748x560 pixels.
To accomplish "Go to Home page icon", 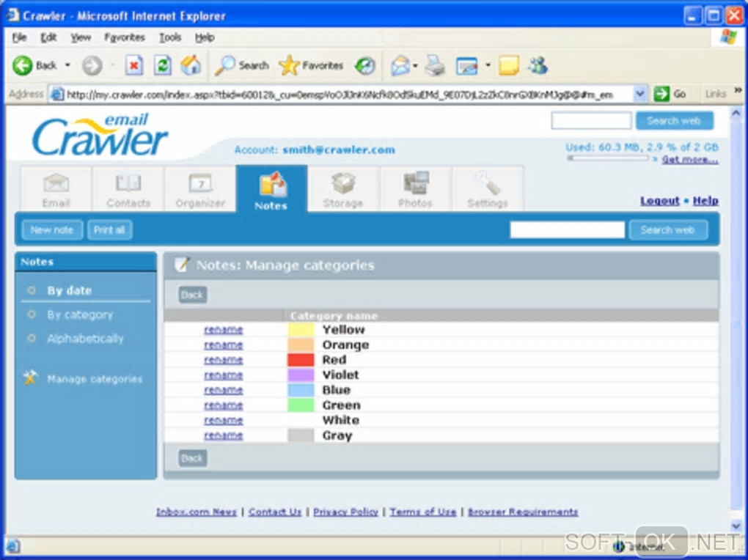I will (x=191, y=65).
